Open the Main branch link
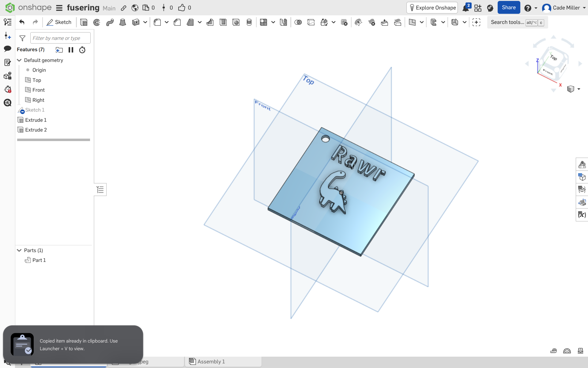 pos(109,8)
